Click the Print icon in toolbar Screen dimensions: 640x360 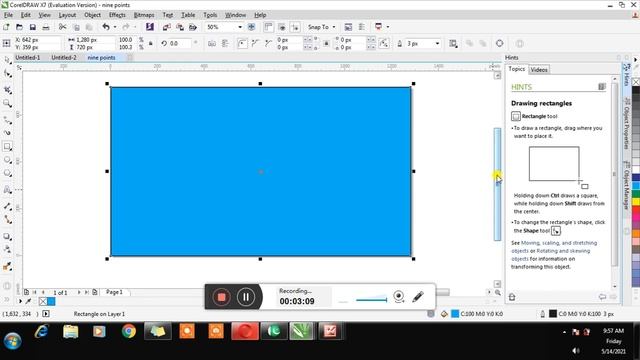tap(46, 27)
